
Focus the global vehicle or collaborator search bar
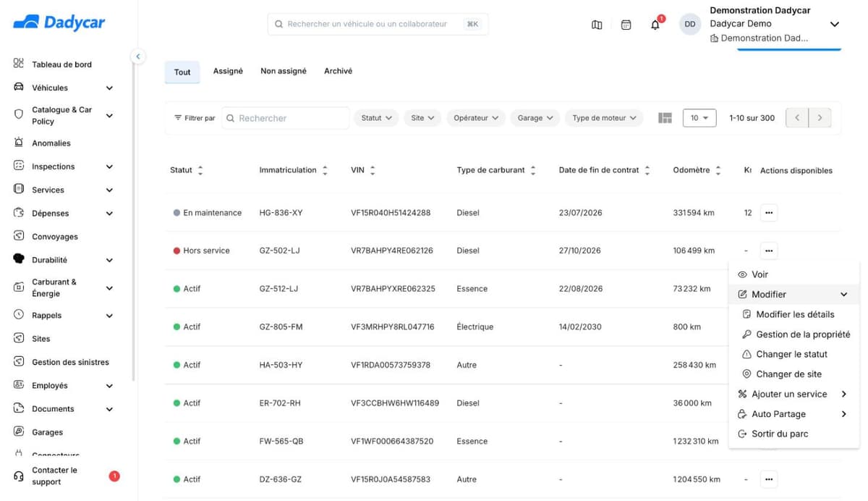(x=378, y=24)
